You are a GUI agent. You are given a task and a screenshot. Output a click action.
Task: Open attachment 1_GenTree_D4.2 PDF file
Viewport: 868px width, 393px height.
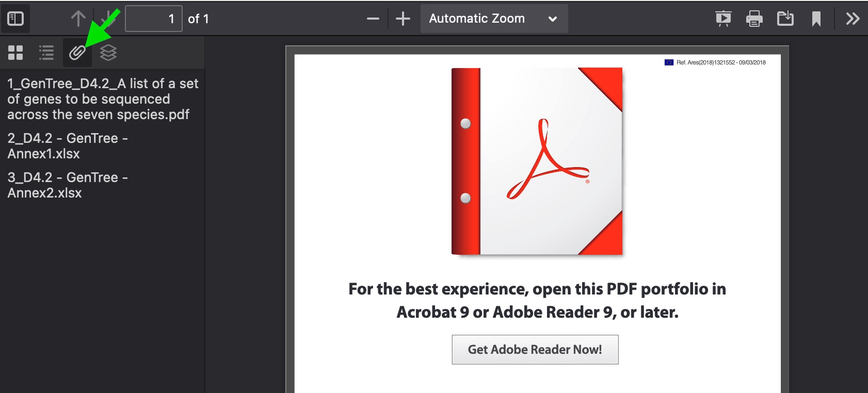click(103, 99)
